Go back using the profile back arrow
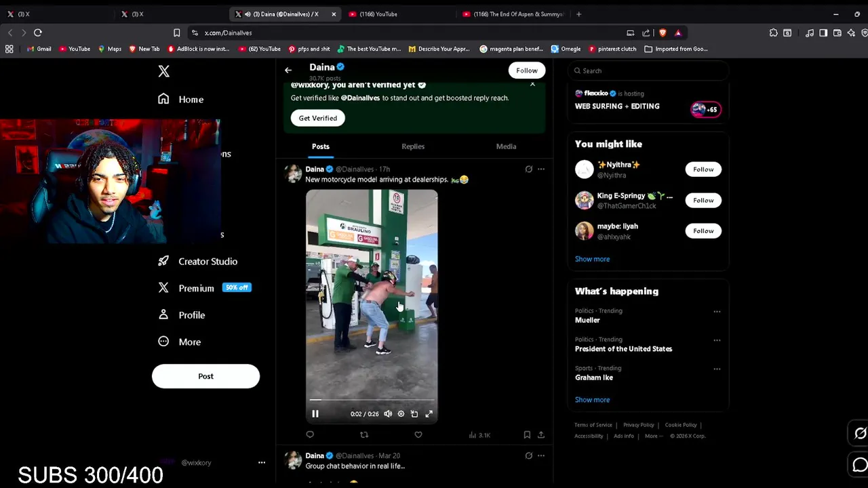 point(288,70)
